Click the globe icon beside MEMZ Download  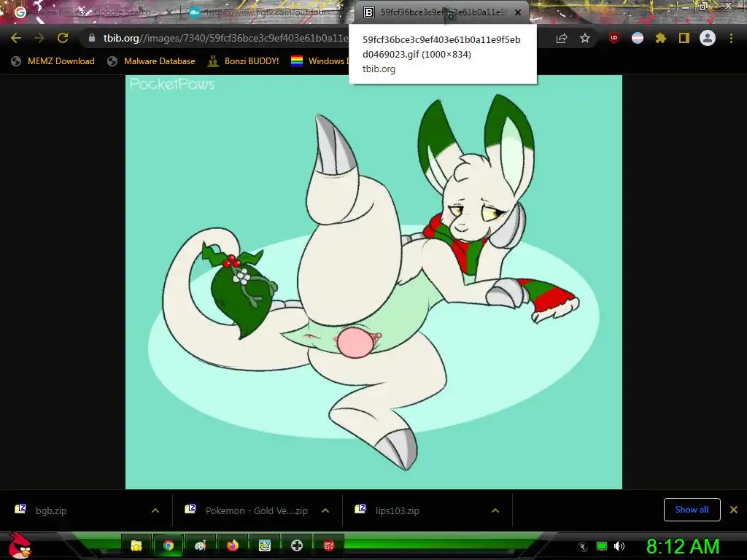coord(16,61)
